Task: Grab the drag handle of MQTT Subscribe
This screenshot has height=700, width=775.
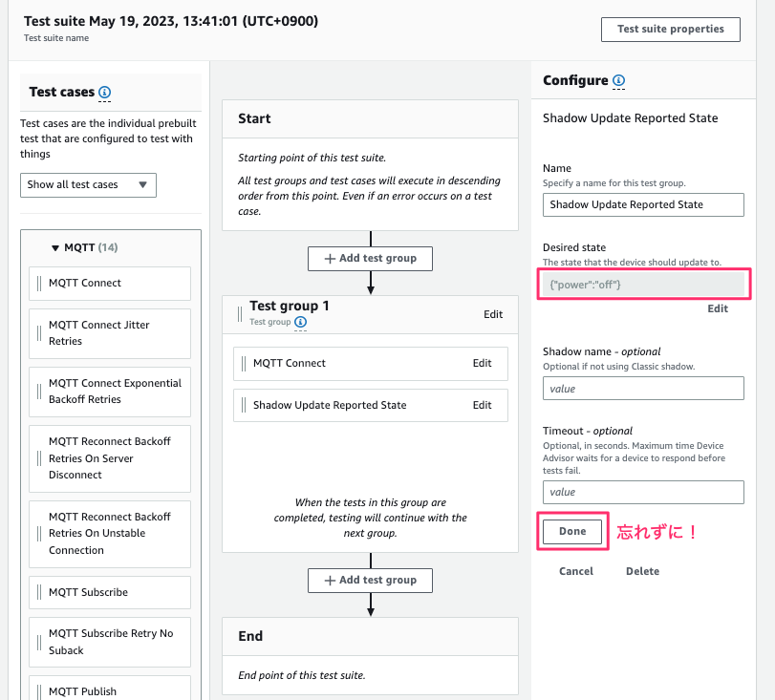Action: click(x=39, y=592)
